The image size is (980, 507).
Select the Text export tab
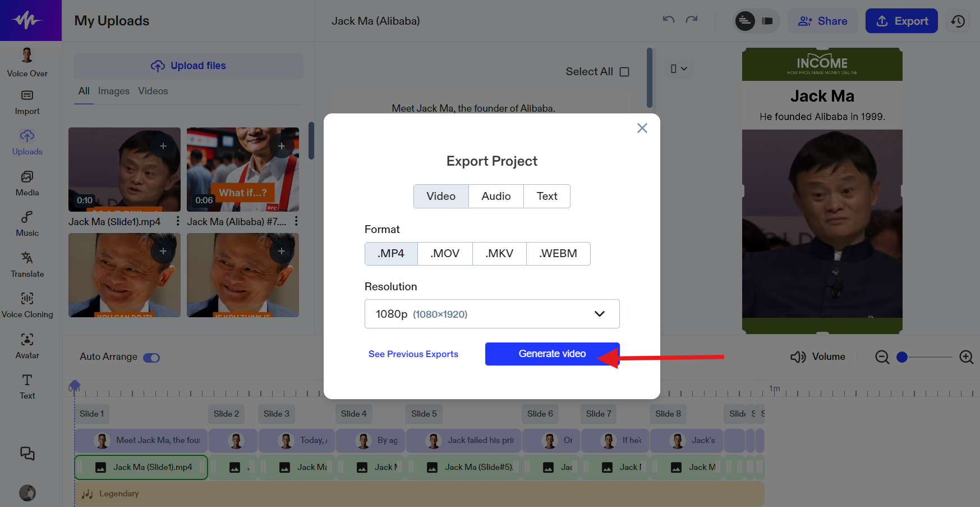pyautogui.click(x=547, y=197)
